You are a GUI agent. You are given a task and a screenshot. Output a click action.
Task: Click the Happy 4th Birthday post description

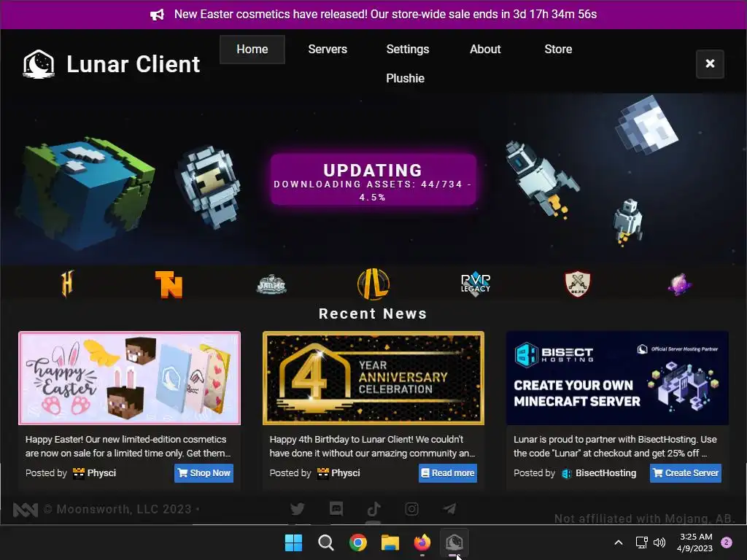(373, 446)
